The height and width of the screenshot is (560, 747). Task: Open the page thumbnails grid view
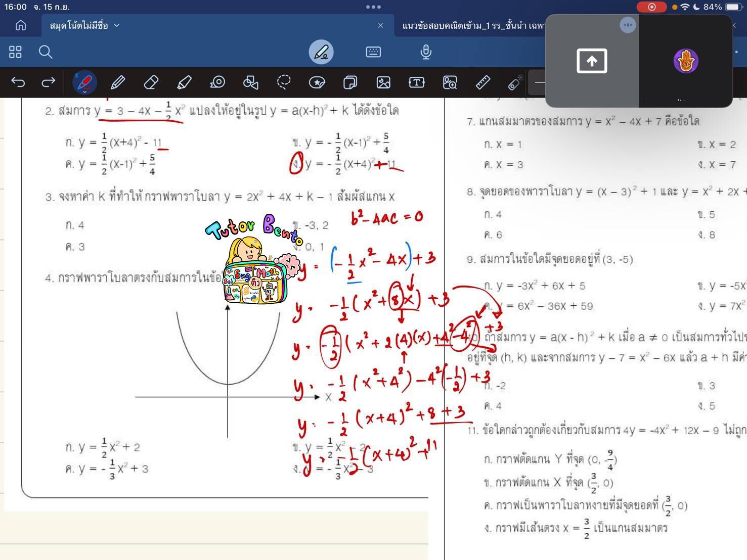point(15,52)
